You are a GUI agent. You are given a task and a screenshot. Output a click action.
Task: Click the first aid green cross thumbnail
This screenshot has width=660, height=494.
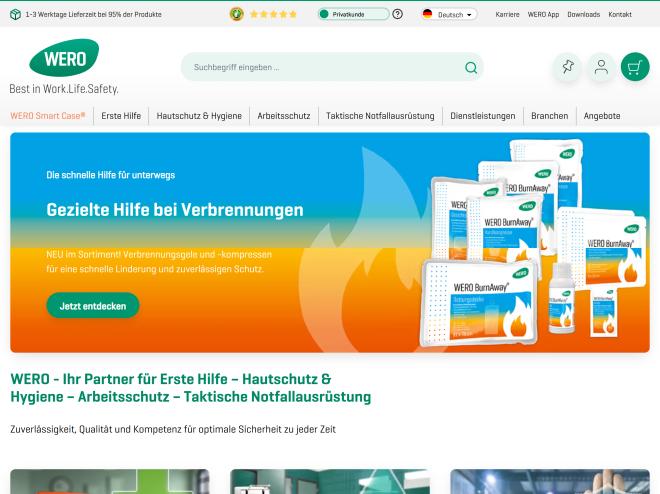pyautogui.click(x=110, y=481)
